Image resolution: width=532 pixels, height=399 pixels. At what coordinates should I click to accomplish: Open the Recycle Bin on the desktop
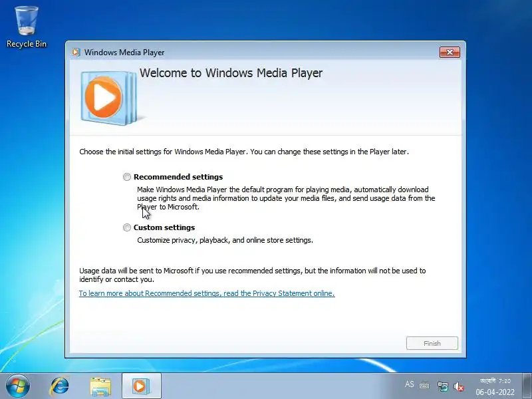[x=27, y=27]
